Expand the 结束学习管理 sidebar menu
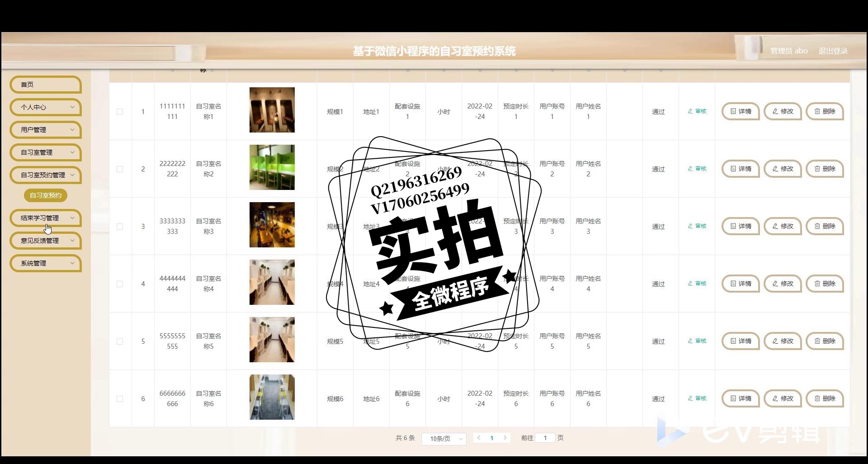 [x=45, y=218]
